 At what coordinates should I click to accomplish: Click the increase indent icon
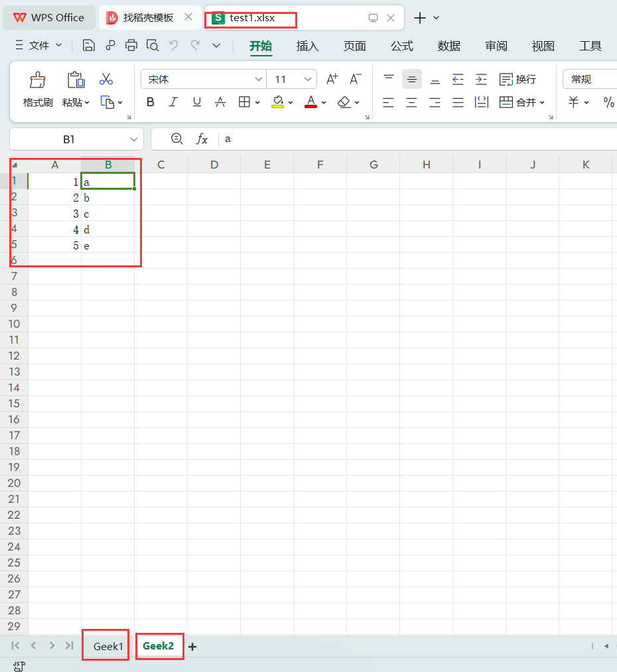pyautogui.click(x=481, y=80)
